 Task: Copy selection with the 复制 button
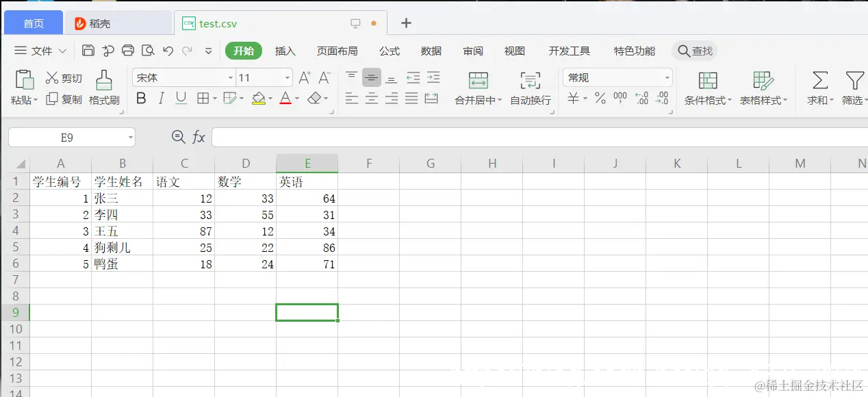(64, 99)
